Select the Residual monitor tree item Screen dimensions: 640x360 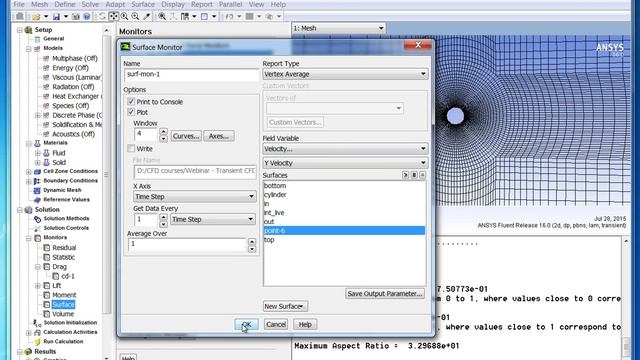tap(64, 248)
